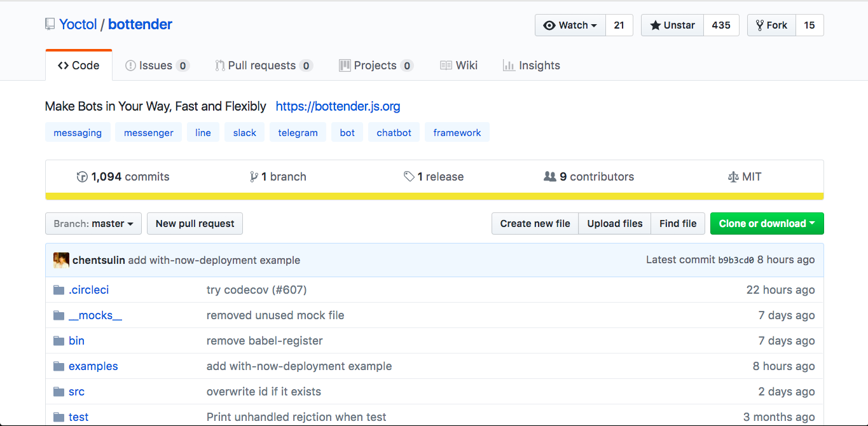Open the bin folder
Screen dimensions: 868x426
(76, 341)
